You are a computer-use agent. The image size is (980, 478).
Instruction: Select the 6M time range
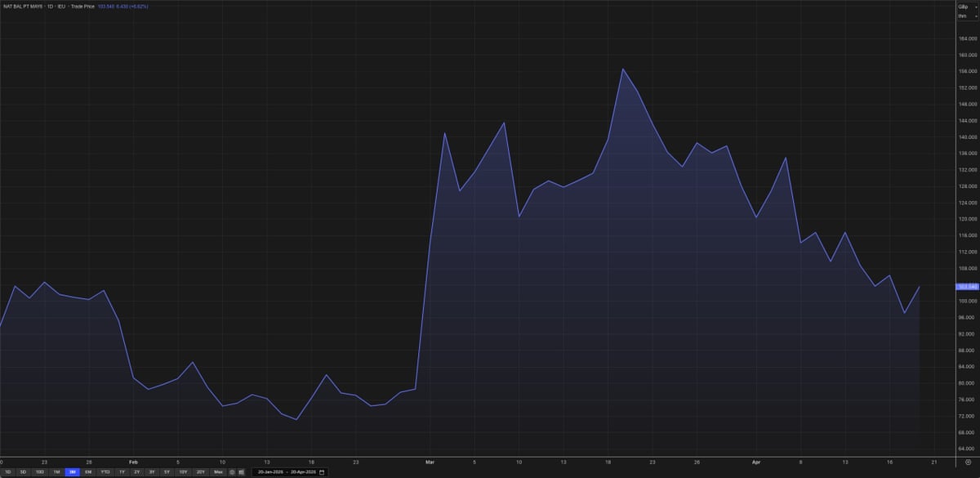point(87,471)
